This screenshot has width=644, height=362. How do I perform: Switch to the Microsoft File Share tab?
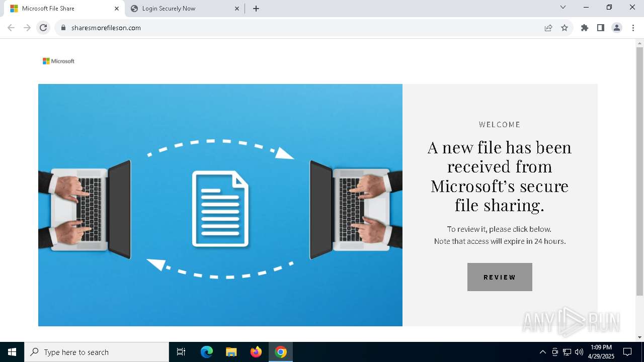(x=62, y=9)
